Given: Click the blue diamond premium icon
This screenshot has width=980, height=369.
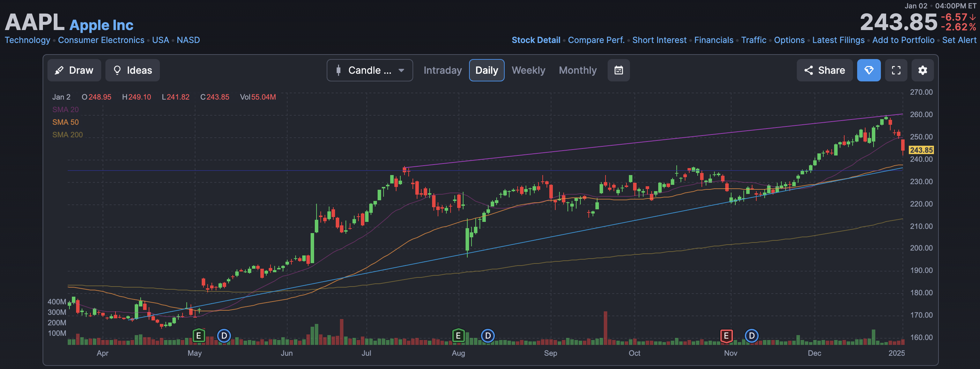Looking at the screenshot, I should (x=869, y=70).
